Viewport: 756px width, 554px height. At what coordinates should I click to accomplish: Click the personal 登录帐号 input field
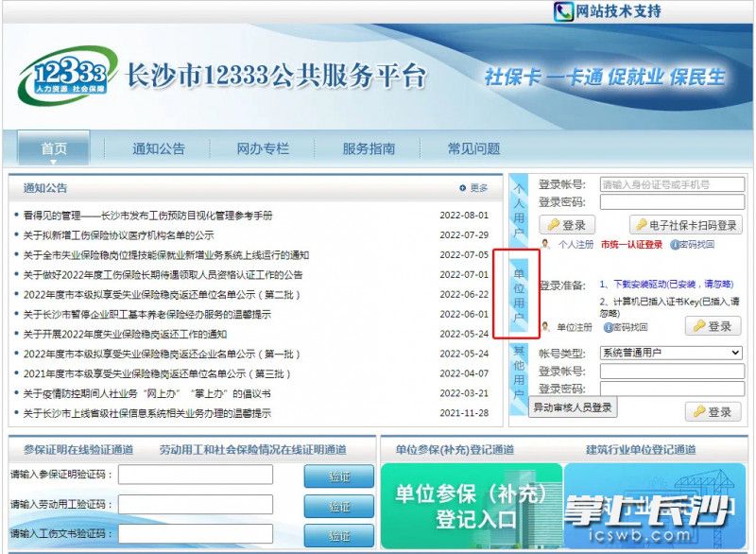pos(671,184)
